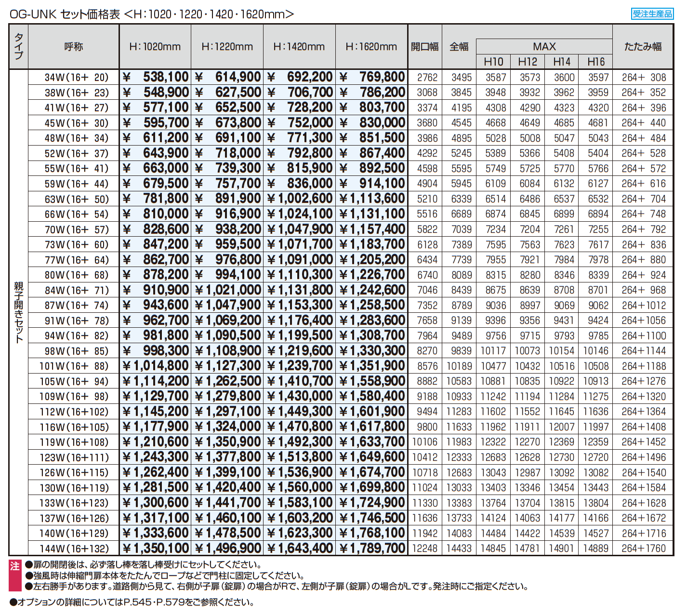Click the 全幅 column header
The image size is (687, 616).
click(459, 47)
